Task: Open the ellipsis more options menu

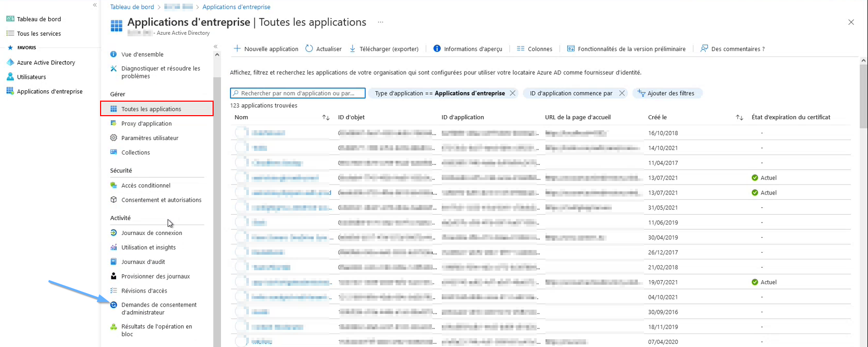Action: point(381,22)
